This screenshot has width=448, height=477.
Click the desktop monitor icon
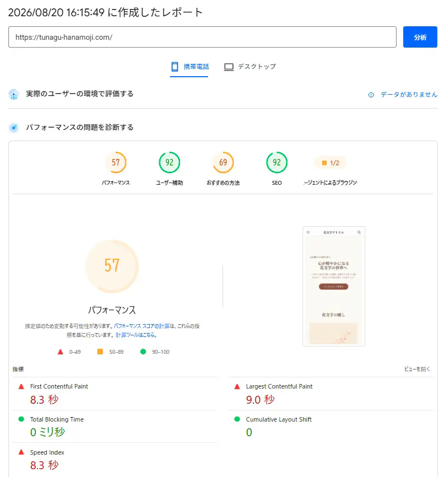(229, 67)
